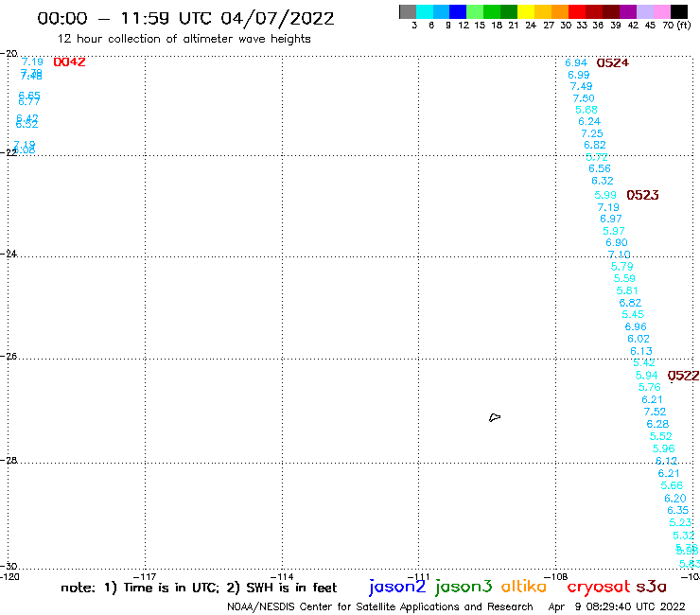Click the 6.13 reading
Viewport: 700px width, 615px height.
641,351
